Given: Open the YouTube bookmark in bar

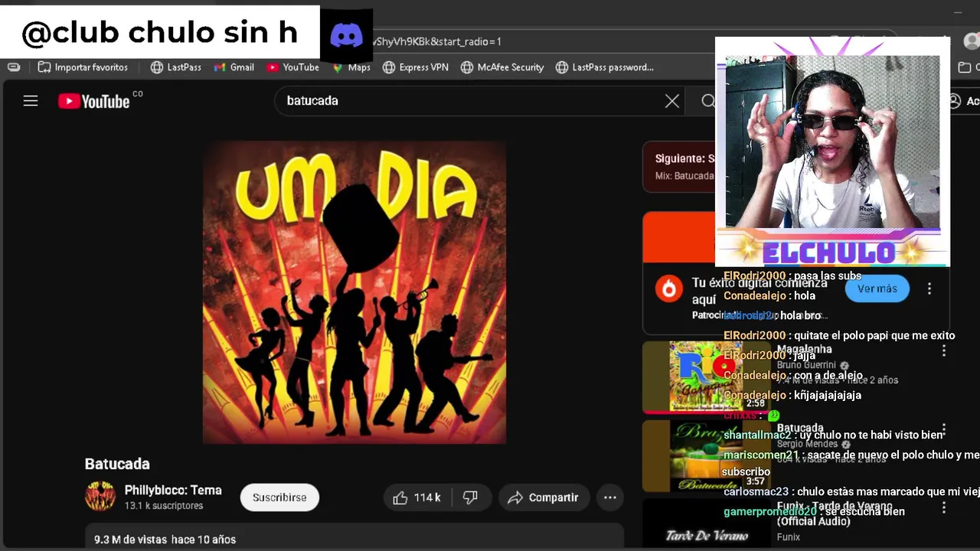Looking at the screenshot, I should 292,67.
